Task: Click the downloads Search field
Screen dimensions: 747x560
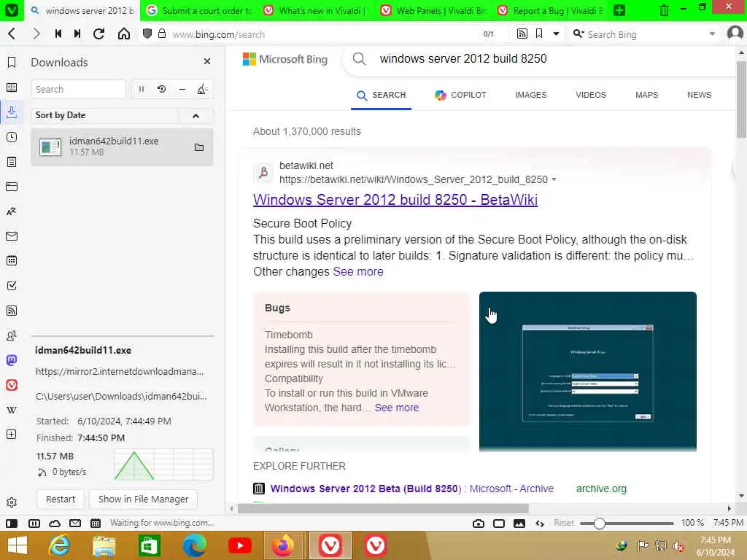Action: click(x=78, y=89)
